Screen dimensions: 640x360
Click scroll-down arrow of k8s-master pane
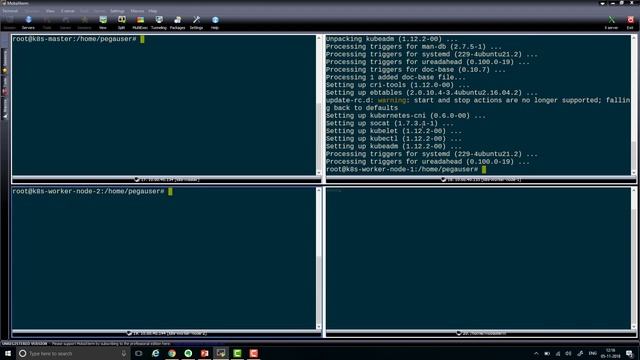click(319, 173)
